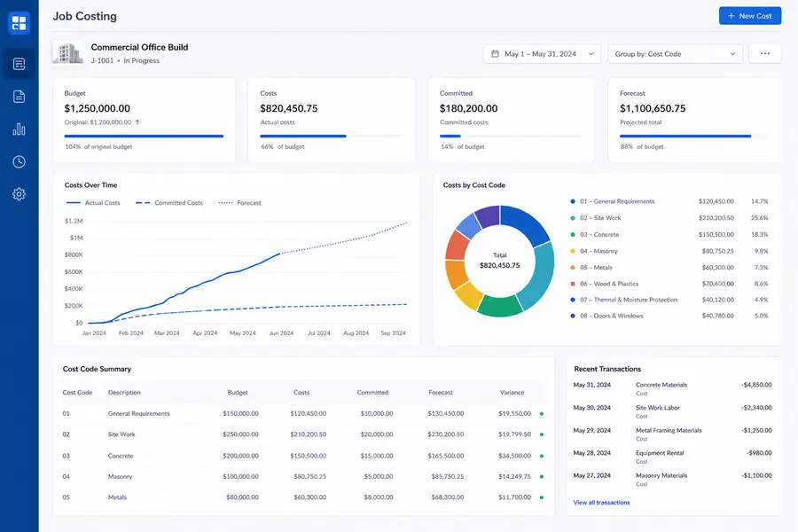Open Masonry Materials transaction
Screen dimensions: 798x532
click(x=672, y=480)
